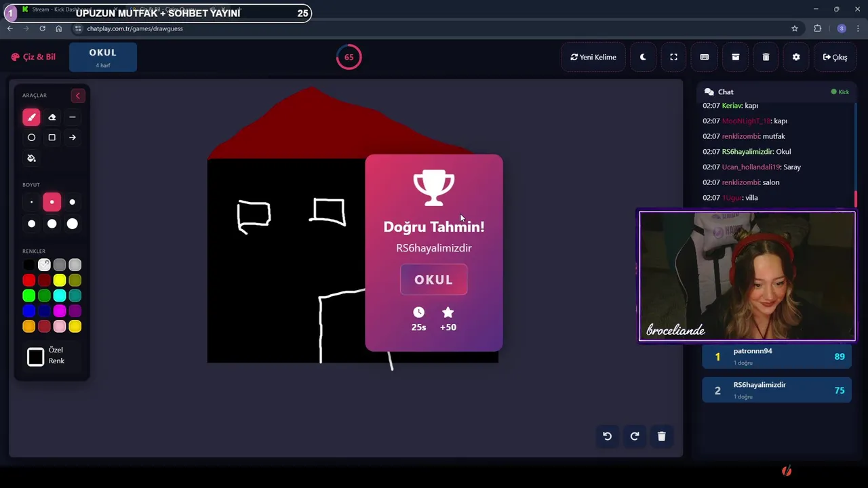Click chat message ending with 'villa'

[x=730, y=198]
